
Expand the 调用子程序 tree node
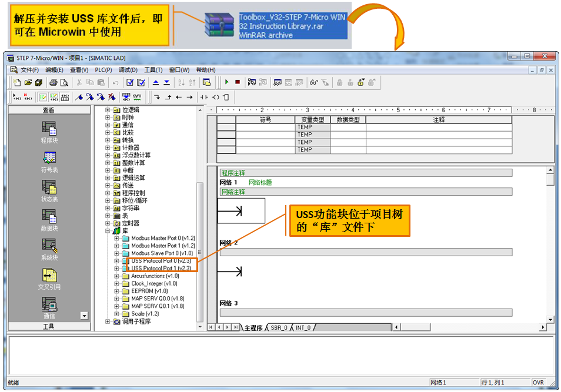108,321
